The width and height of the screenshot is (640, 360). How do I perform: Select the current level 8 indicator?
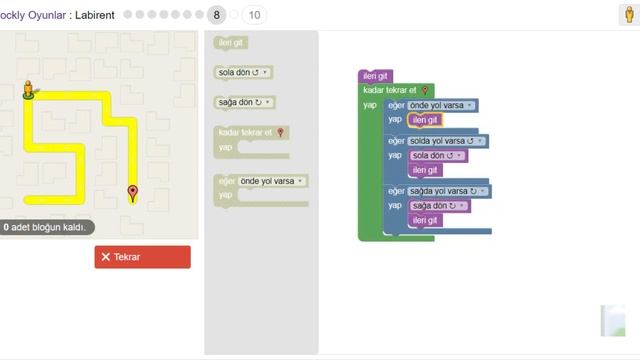pyautogui.click(x=216, y=15)
